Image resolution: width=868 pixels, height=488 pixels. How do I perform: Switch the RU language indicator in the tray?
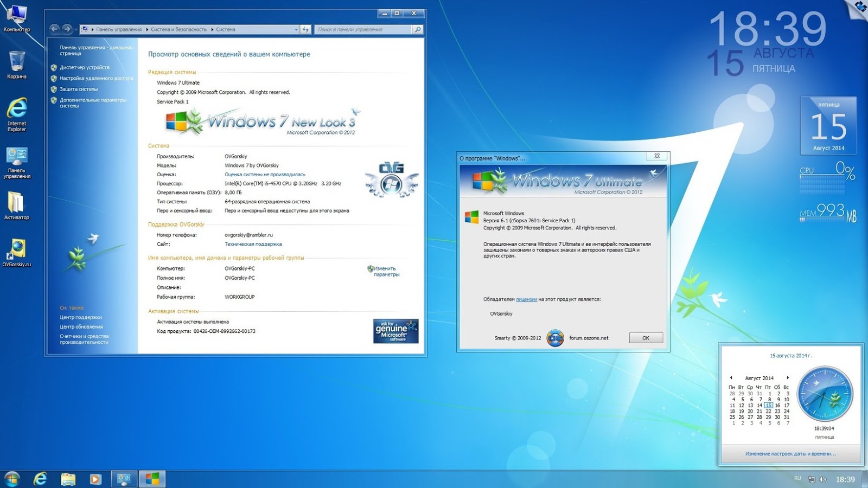[797, 479]
